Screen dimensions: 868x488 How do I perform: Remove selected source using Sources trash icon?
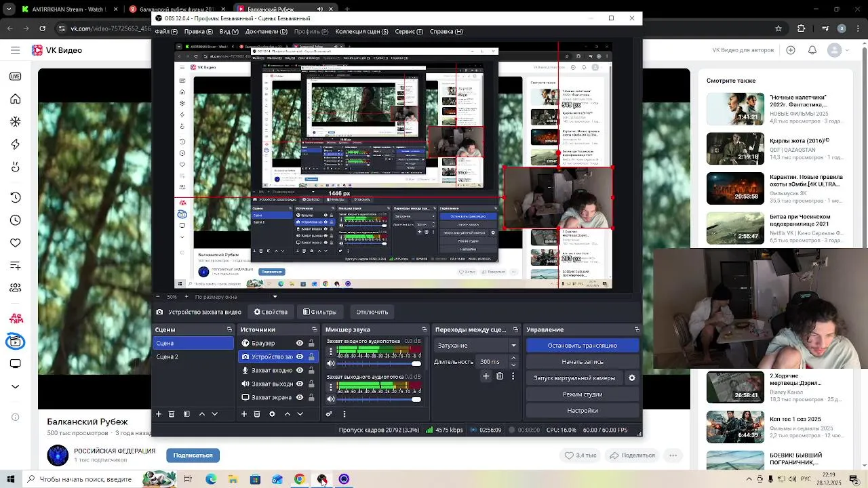[x=257, y=414]
